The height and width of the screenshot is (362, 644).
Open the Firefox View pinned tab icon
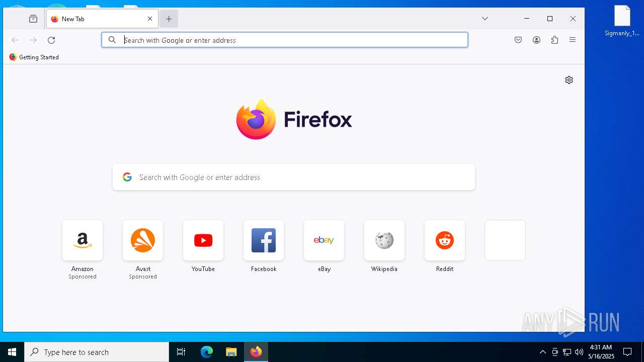(x=33, y=19)
